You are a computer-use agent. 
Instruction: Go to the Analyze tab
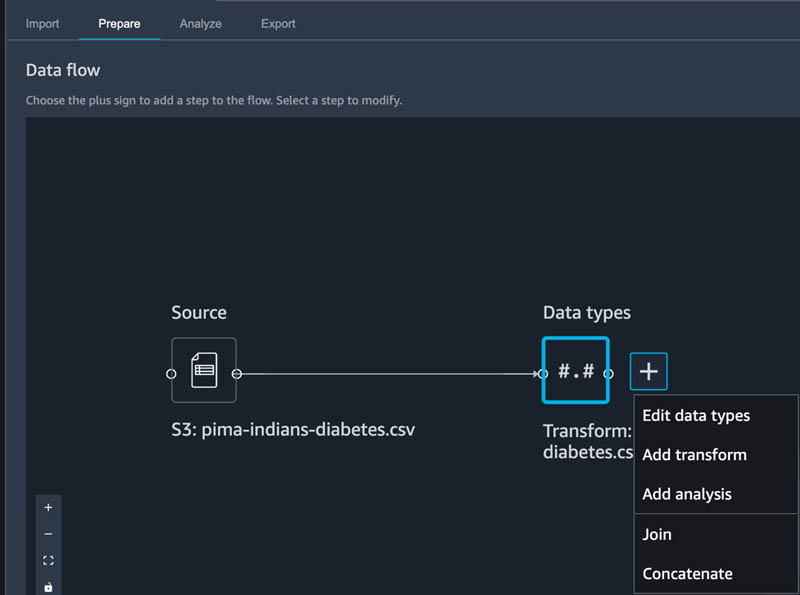[201, 24]
